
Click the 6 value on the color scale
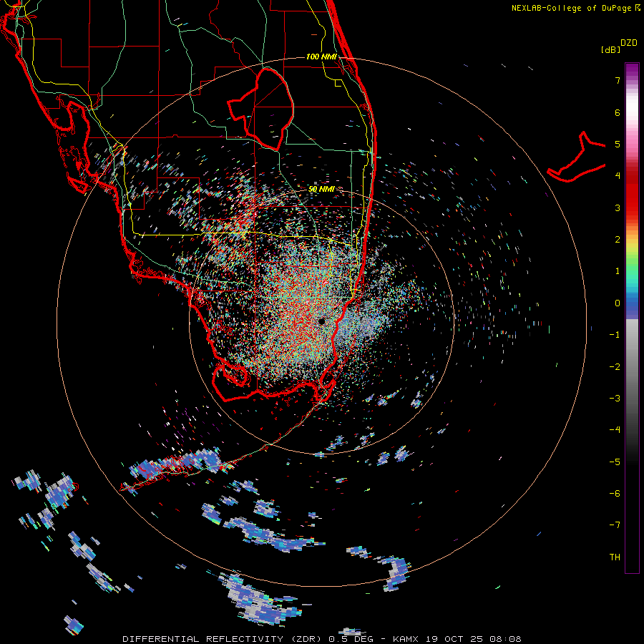click(x=618, y=112)
